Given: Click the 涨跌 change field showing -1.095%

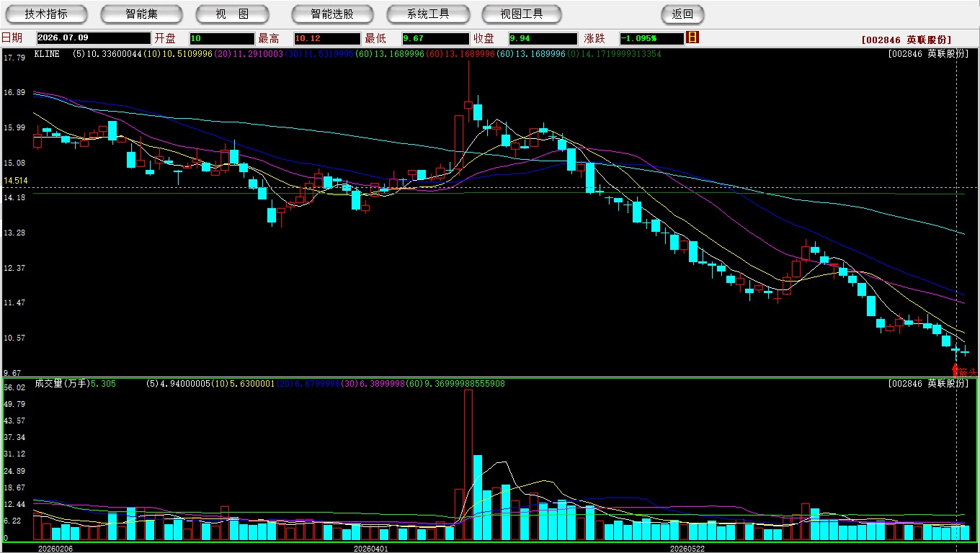Looking at the screenshot, I should [x=651, y=38].
